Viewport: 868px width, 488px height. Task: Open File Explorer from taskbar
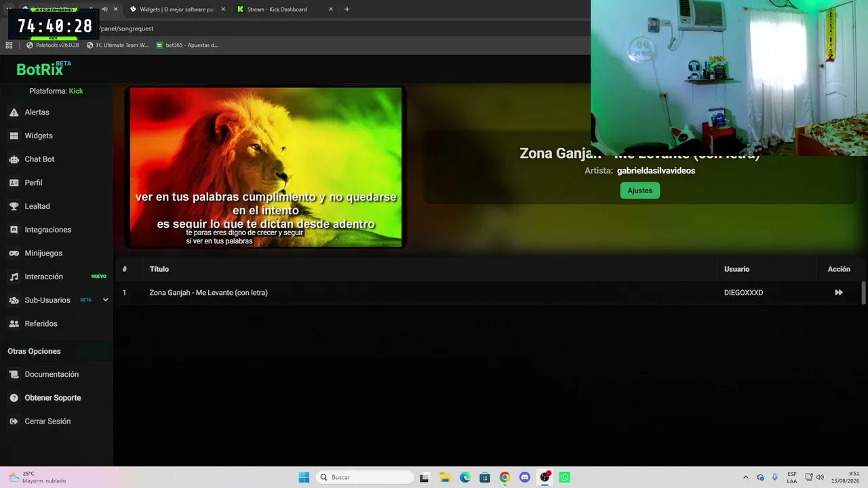pos(445,477)
